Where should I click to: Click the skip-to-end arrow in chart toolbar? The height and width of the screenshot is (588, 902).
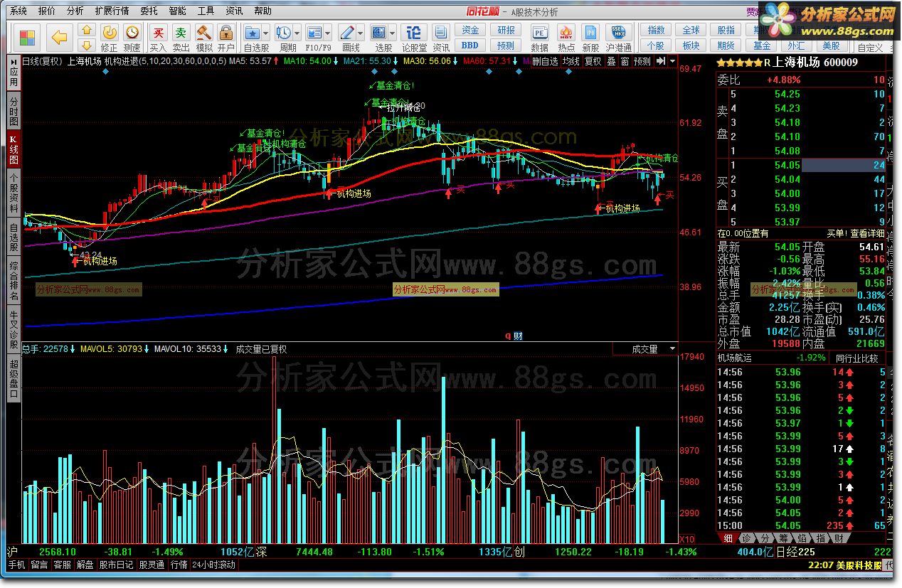[x=661, y=62]
